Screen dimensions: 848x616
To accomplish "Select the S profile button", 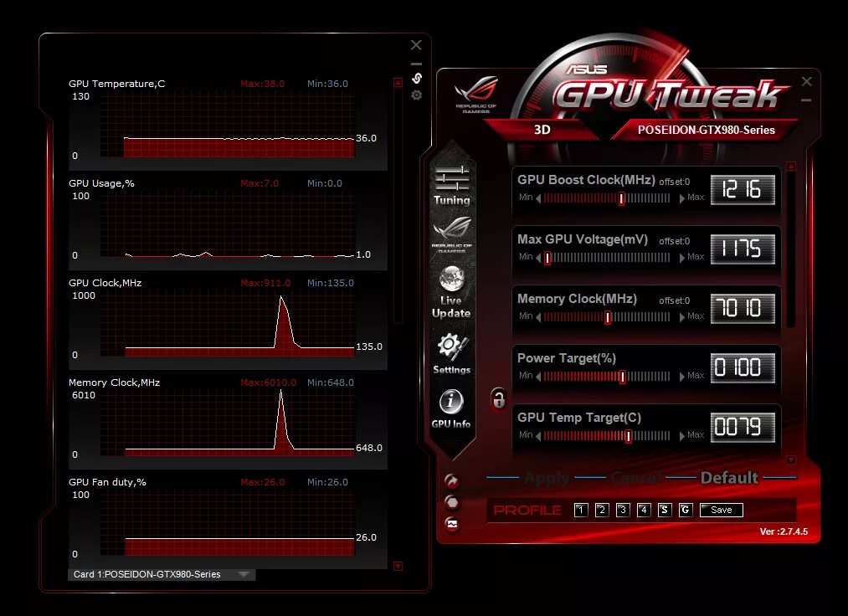I will (665, 510).
